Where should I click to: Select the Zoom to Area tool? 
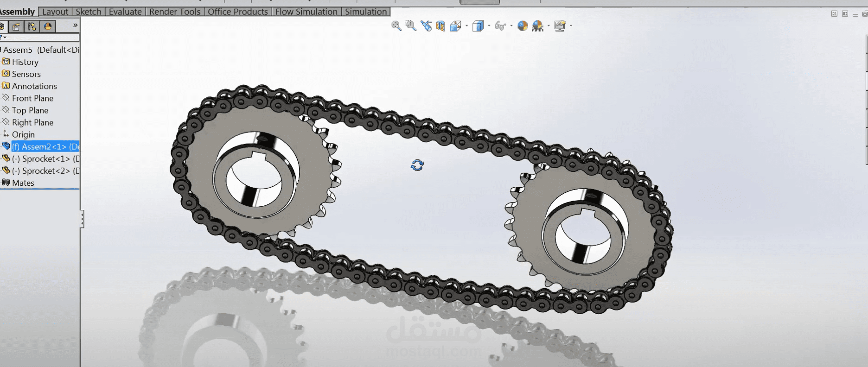tap(411, 26)
